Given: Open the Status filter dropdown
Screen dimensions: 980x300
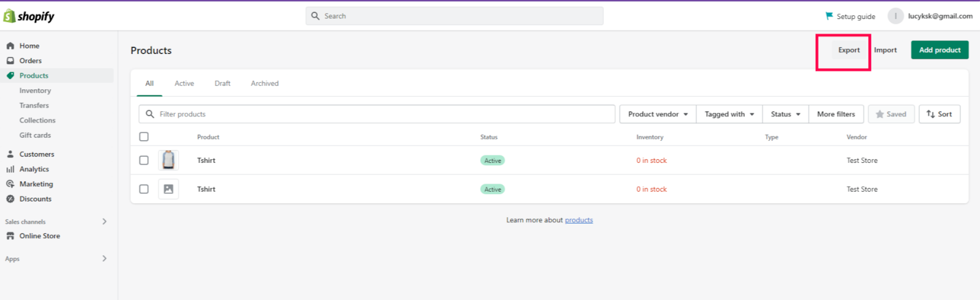Looking at the screenshot, I should click(x=785, y=114).
